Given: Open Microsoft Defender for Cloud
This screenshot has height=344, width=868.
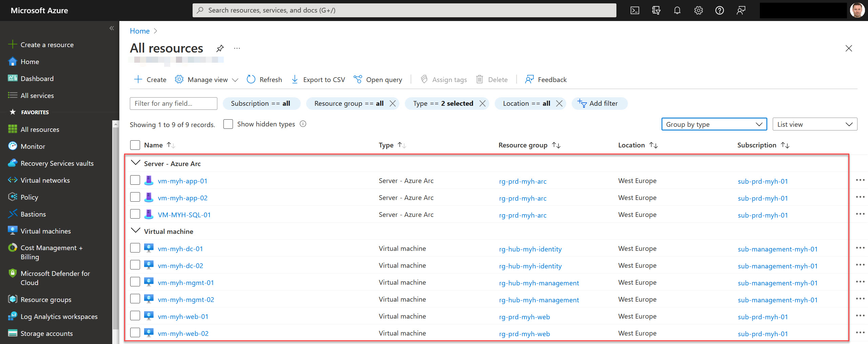Looking at the screenshot, I should coord(55,278).
